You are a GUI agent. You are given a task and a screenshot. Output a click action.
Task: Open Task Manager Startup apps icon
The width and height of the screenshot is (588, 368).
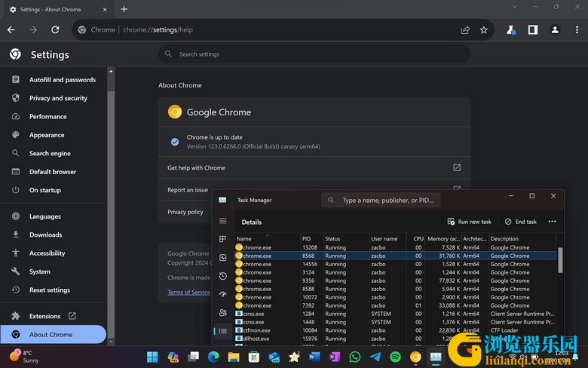click(x=222, y=294)
